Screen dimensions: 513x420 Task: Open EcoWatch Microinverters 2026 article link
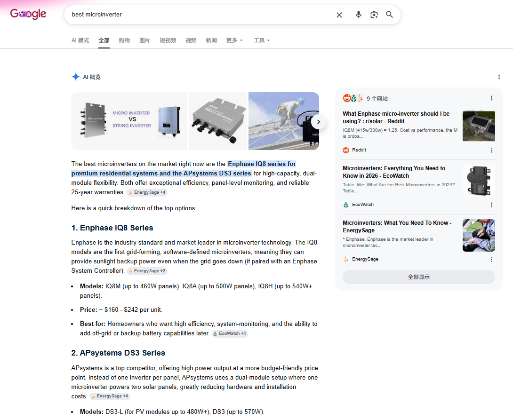(394, 172)
